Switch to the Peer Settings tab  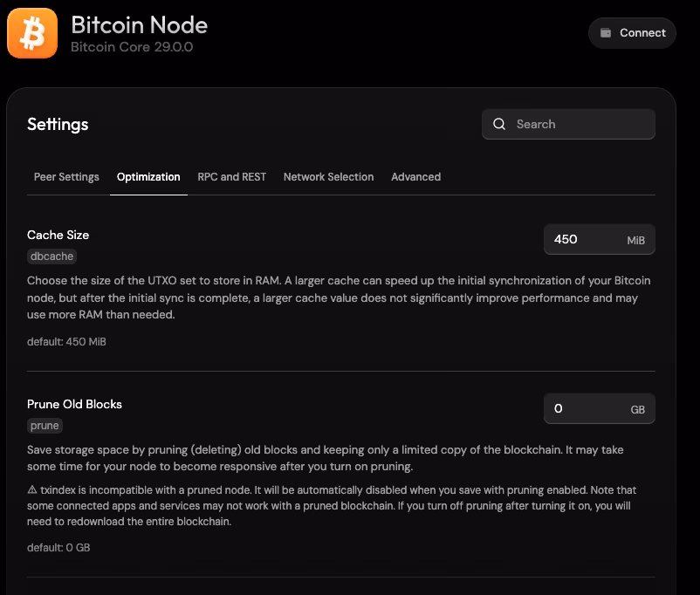coord(66,176)
